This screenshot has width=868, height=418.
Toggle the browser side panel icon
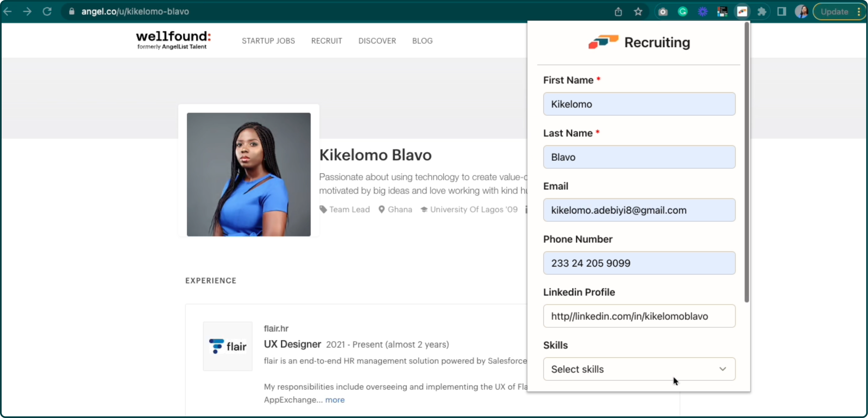[781, 12]
